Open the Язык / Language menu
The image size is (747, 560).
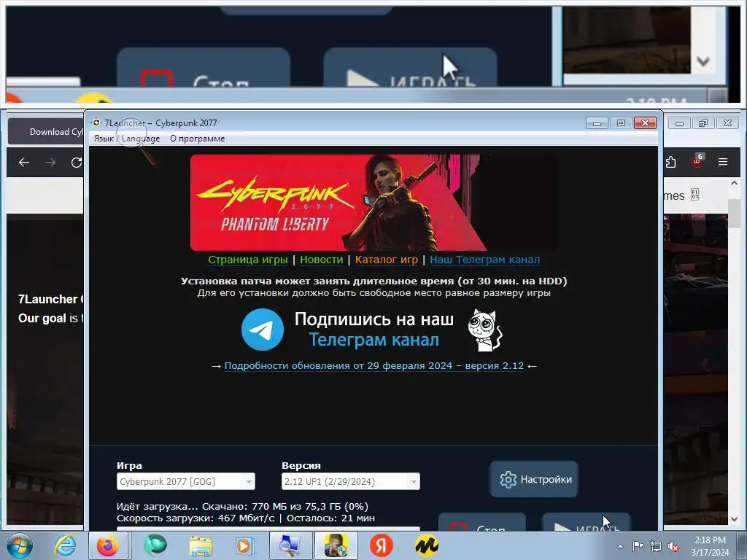tap(127, 139)
